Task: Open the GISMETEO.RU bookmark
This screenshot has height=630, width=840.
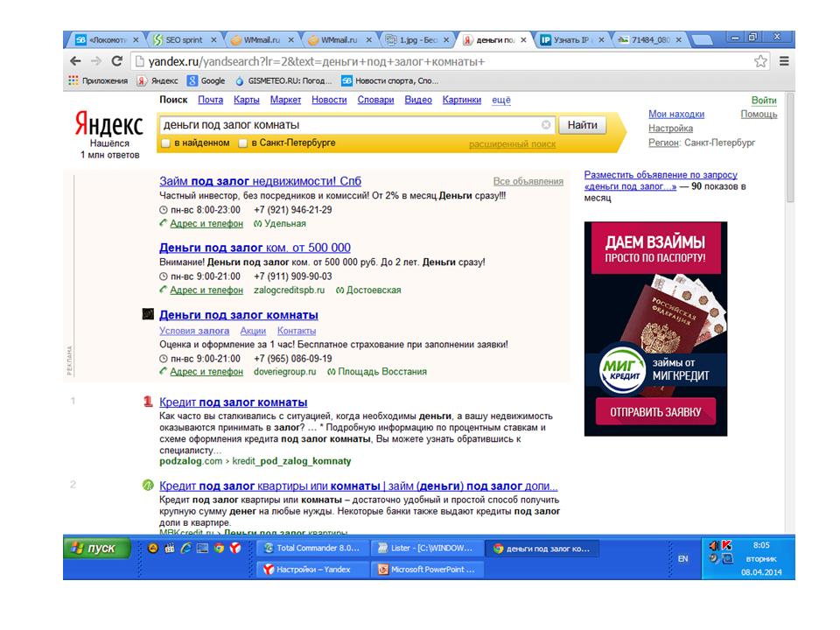Action: [283, 80]
